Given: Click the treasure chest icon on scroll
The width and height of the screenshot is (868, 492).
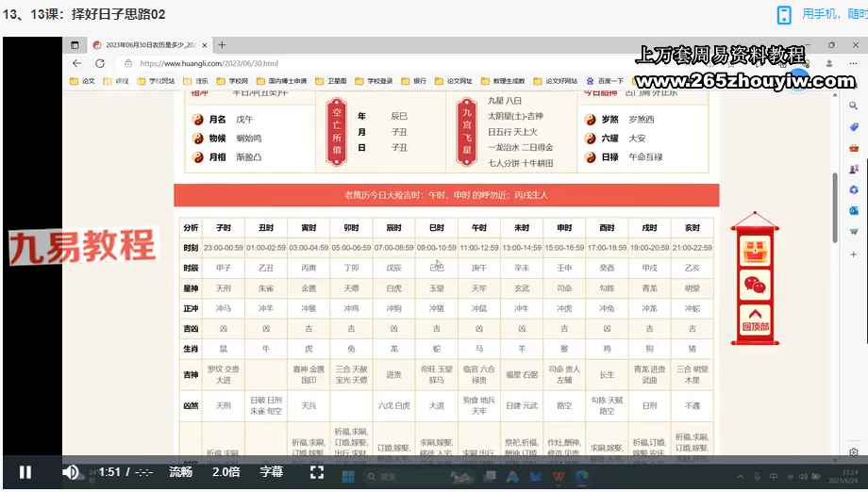Looking at the screenshot, I should [x=754, y=251].
